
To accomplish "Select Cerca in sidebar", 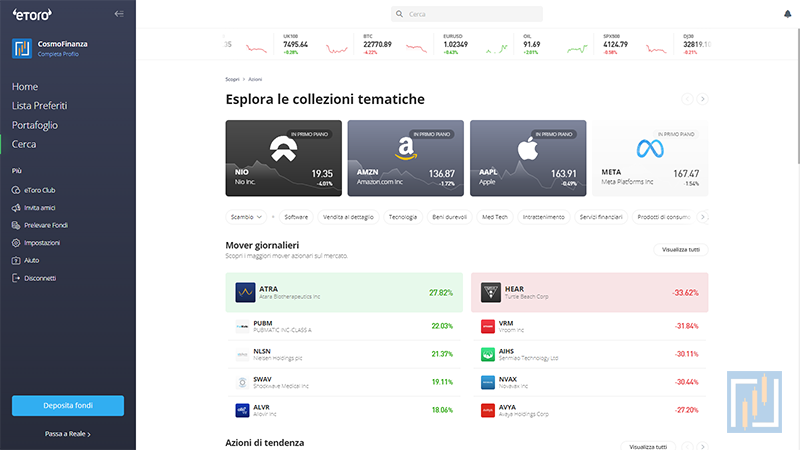I will (x=24, y=144).
